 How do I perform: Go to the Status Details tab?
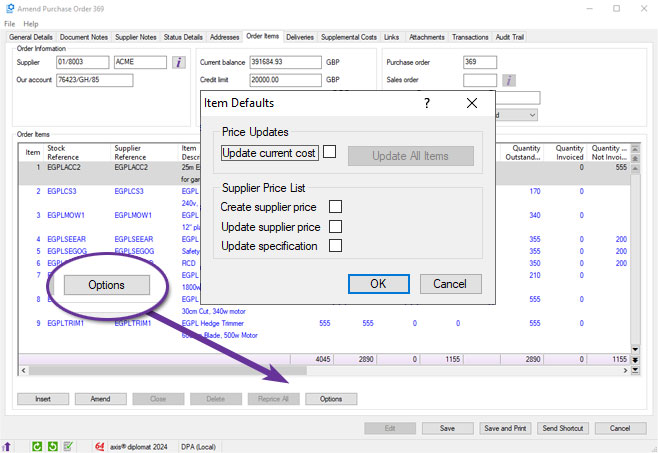[x=183, y=37]
